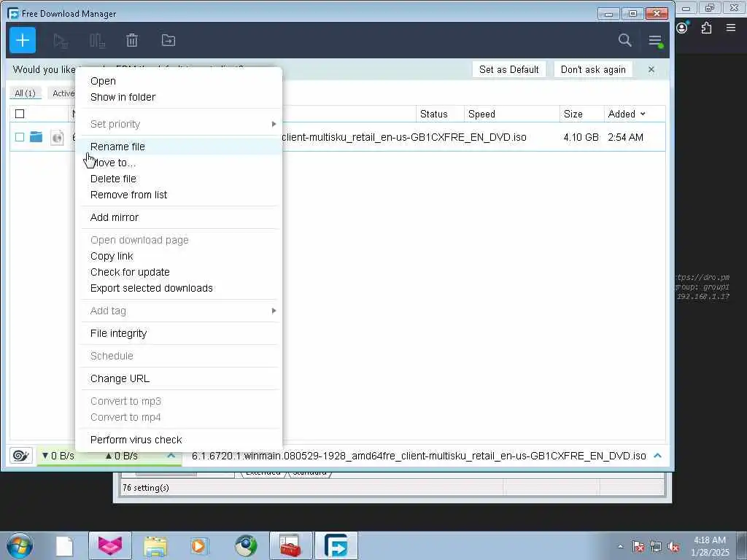This screenshot has width=747, height=560.
Task: Click the file size 4.10 GB cell
Action: coord(581,138)
